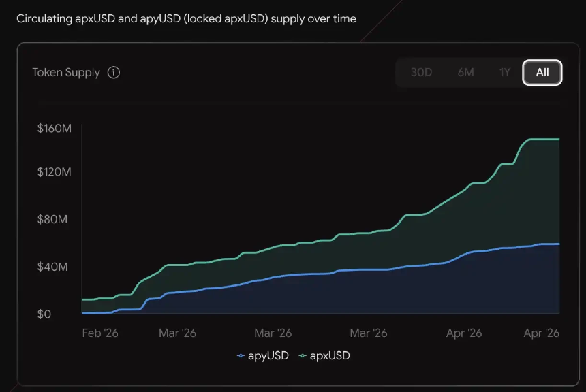Image resolution: width=586 pixels, height=392 pixels.
Task: Click the info icon beside Token Supply
Action: 114,73
